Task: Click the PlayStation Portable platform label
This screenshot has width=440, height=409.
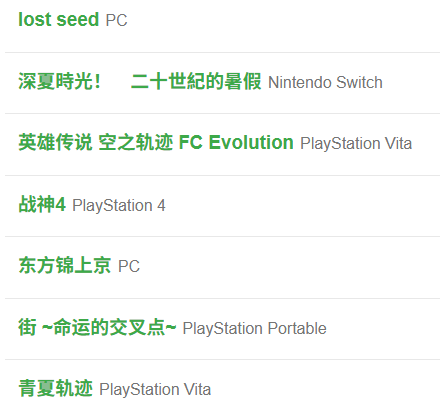Action: pyautogui.click(x=254, y=328)
